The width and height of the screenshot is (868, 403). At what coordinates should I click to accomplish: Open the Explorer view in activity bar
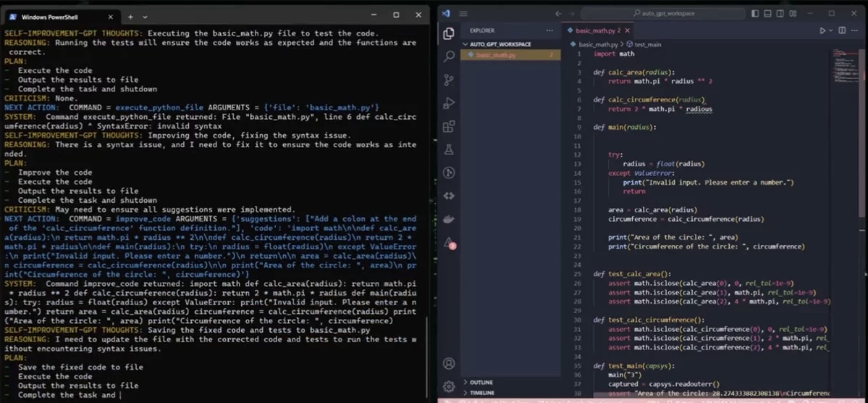[x=449, y=33]
